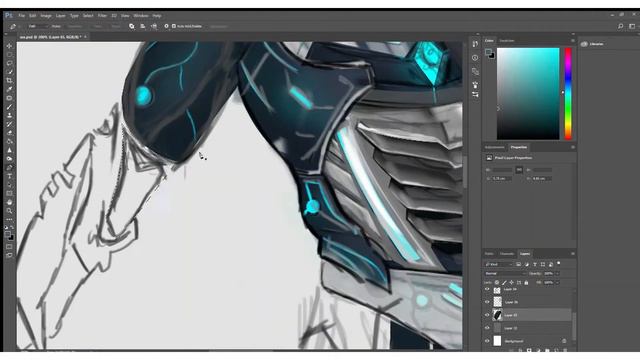Switch to the Swatches tab
The image size is (640, 360).
coord(507,41)
